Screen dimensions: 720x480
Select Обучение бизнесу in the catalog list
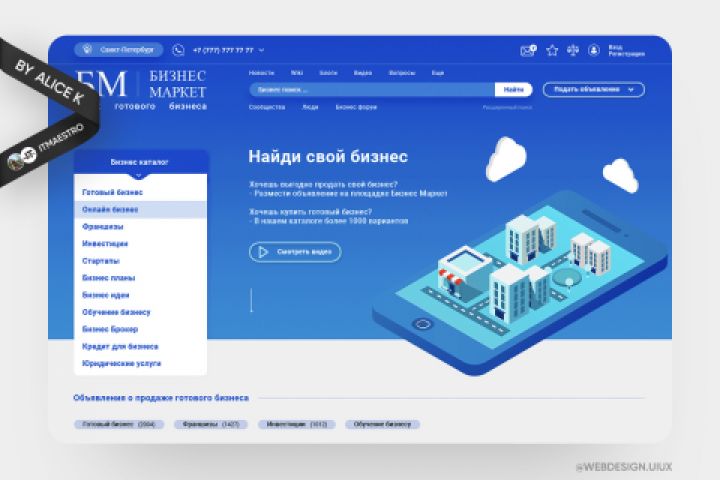pyautogui.click(x=141, y=312)
